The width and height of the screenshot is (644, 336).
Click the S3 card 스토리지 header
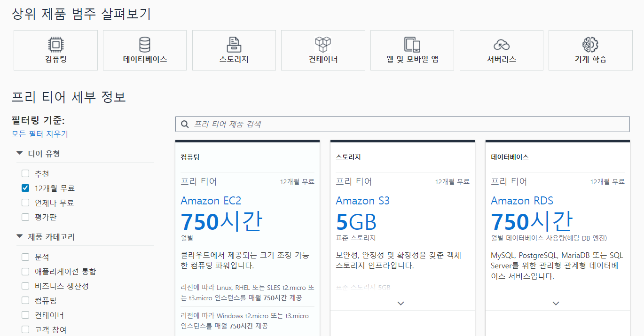coord(348,157)
